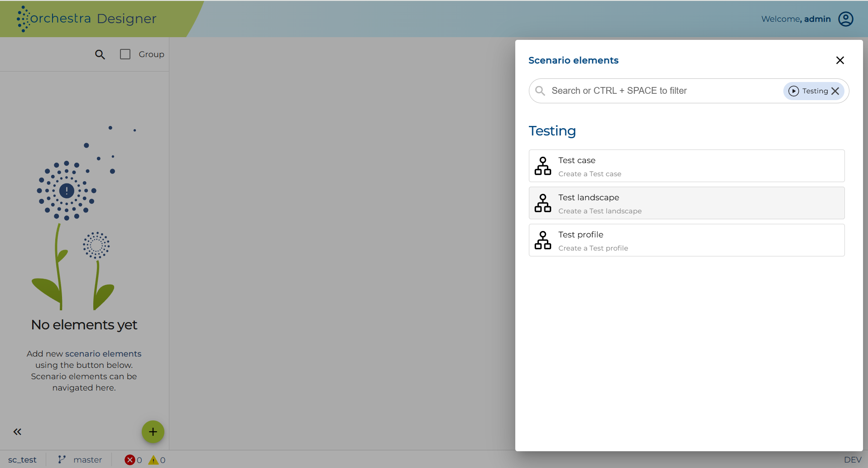
Task: Click the orchestra Designer logo
Action: [x=86, y=19]
